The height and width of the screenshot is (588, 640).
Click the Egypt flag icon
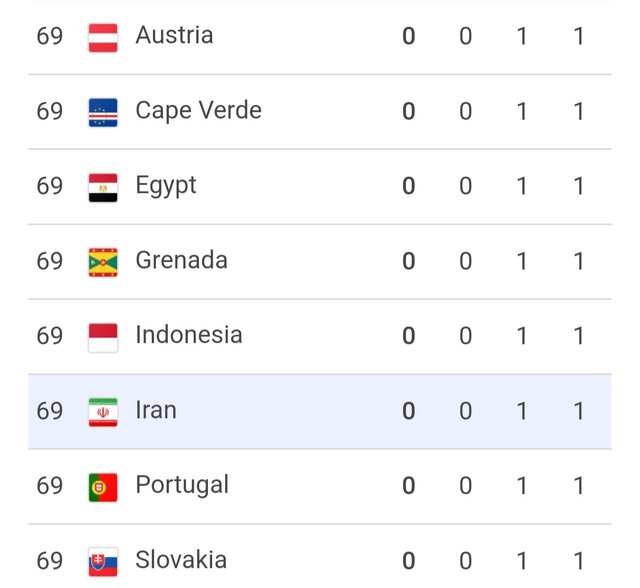103,187
